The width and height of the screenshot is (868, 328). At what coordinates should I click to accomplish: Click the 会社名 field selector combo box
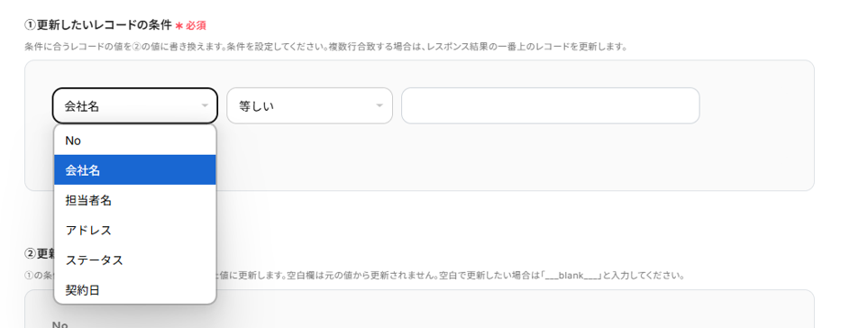pyautogui.click(x=134, y=105)
